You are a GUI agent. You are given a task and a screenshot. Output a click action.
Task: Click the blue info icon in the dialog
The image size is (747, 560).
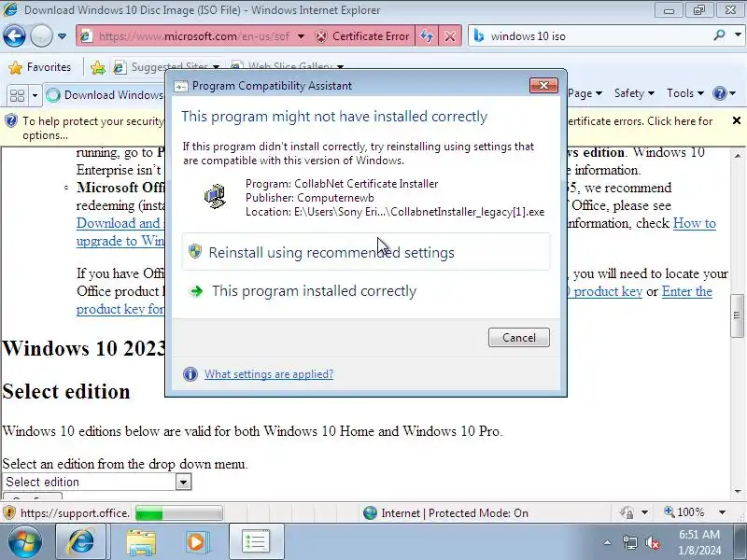click(x=190, y=374)
